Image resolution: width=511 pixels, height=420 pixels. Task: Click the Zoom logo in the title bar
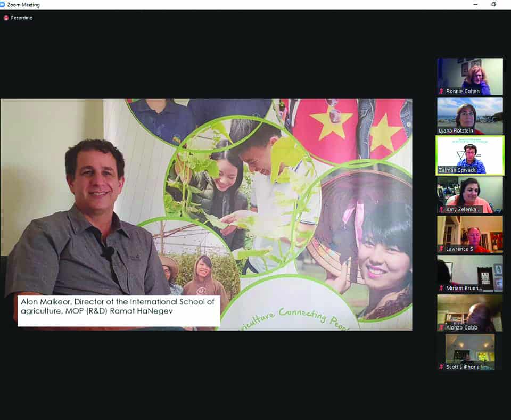(x=4, y=5)
